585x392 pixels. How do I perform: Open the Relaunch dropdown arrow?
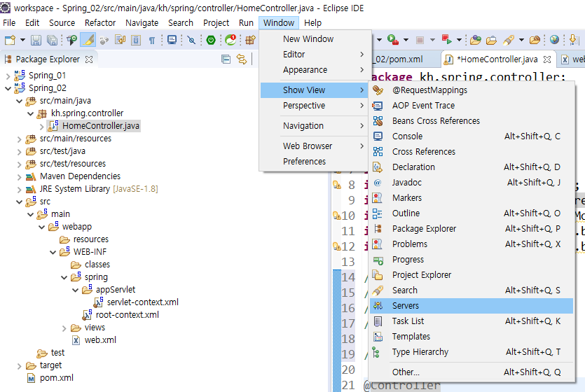pos(460,39)
